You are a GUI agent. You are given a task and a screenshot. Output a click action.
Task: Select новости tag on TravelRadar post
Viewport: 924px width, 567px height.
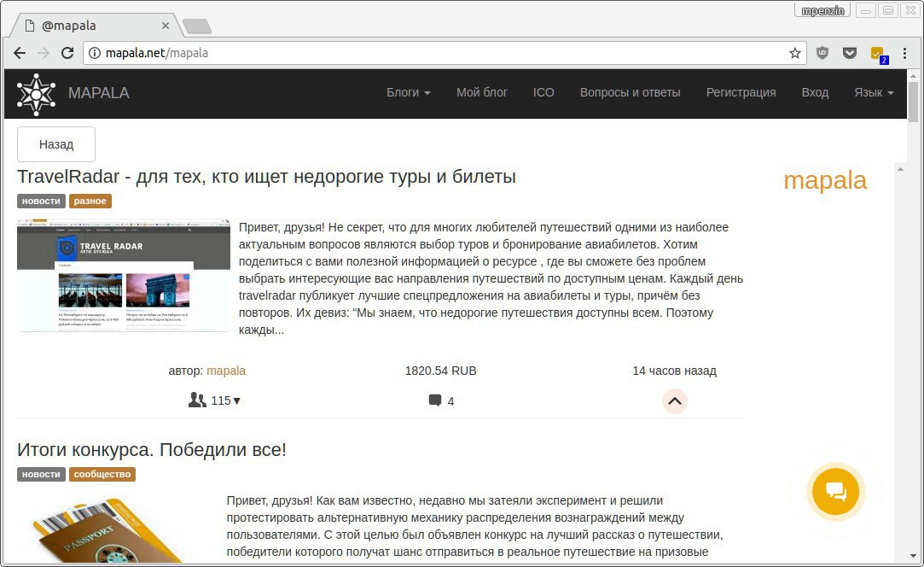point(41,202)
